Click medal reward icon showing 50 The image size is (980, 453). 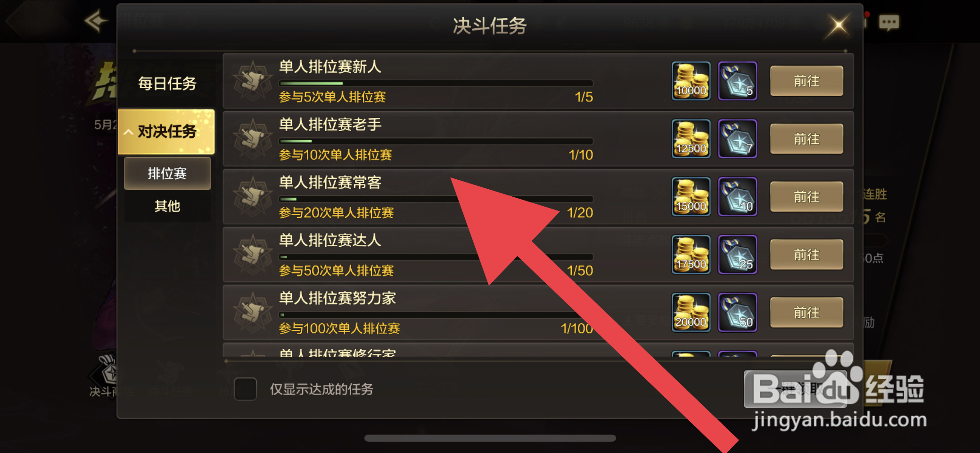pos(737,312)
